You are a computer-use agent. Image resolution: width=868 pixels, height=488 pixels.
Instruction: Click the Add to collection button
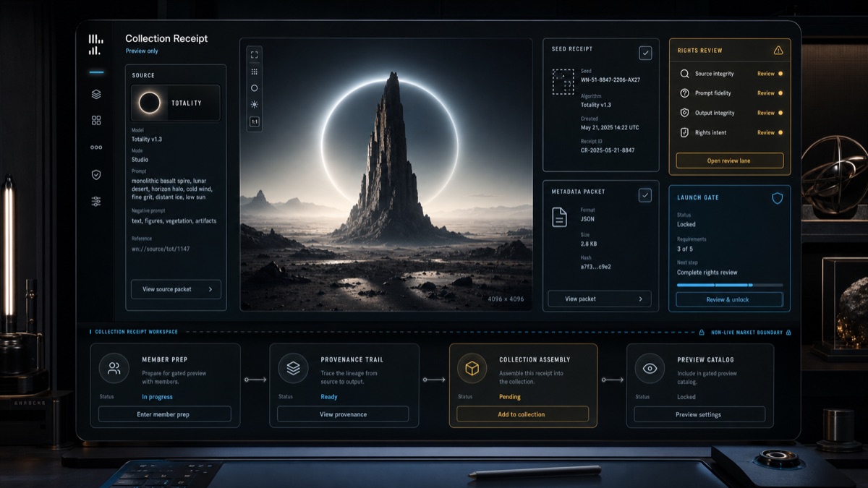tap(522, 414)
